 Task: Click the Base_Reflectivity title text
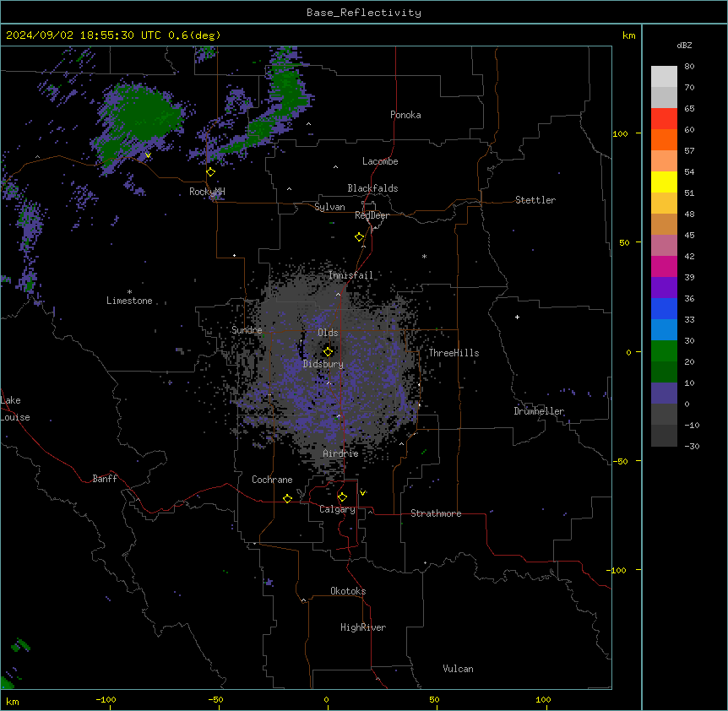(364, 13)
